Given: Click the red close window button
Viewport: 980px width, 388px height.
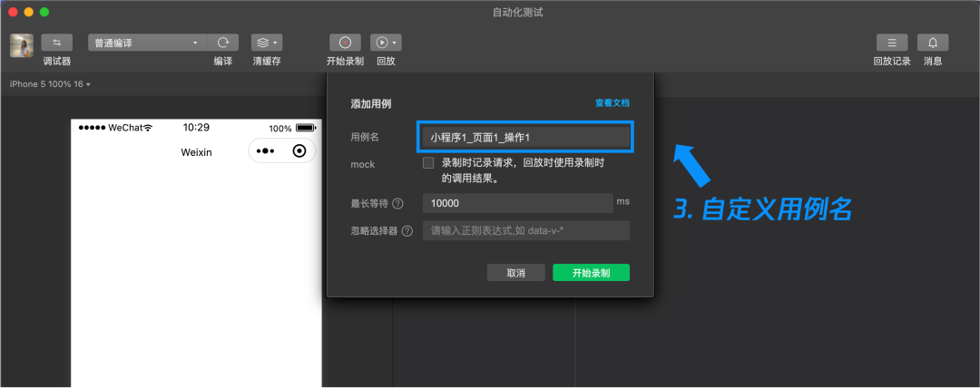Looking at the screenshot, I should (x=13, y=12).
